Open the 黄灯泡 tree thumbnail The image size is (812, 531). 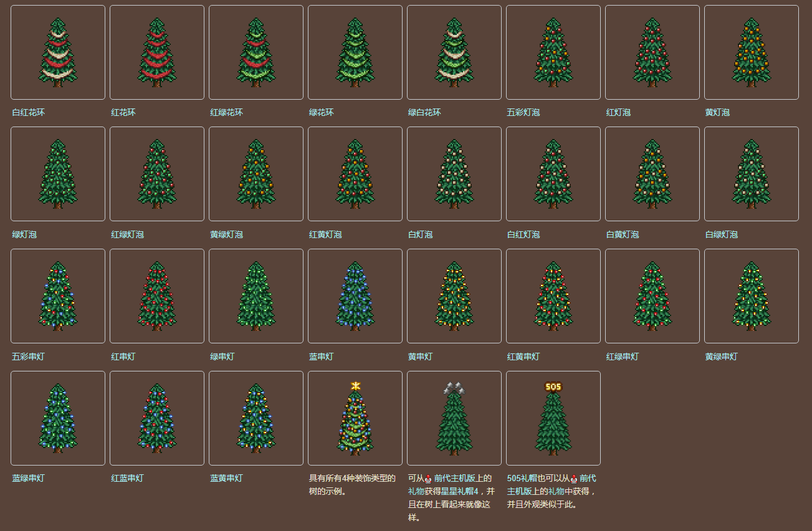752,52
